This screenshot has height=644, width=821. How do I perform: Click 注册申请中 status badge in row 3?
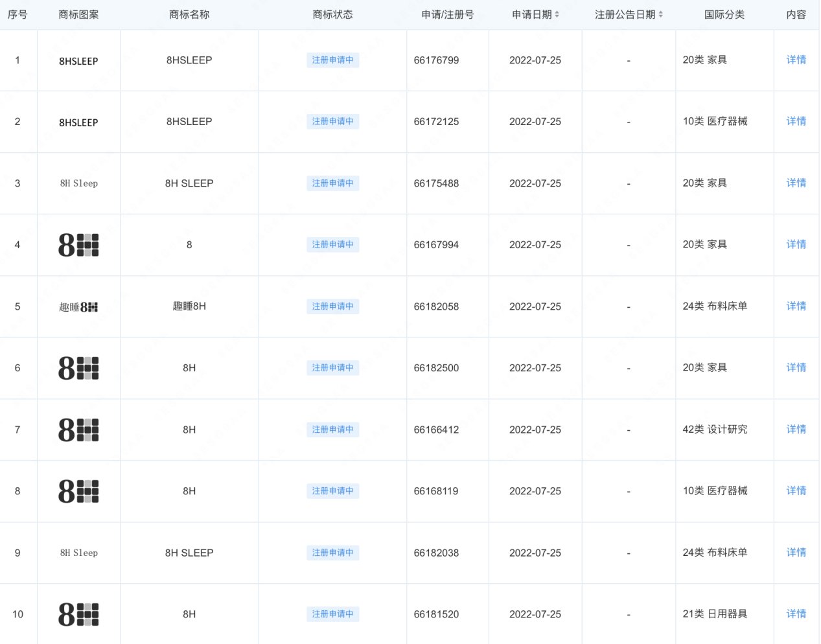pyautogui.click(x=332, y=183)
